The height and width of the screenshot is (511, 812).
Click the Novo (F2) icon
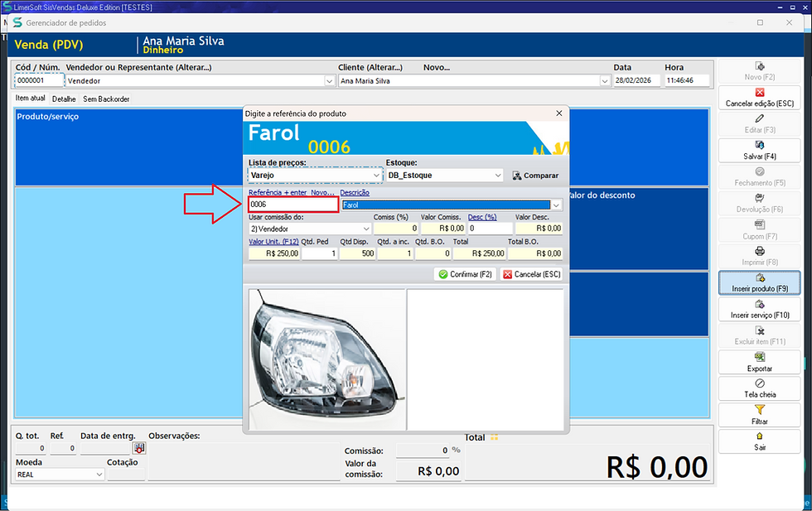[x=759, y=69]
